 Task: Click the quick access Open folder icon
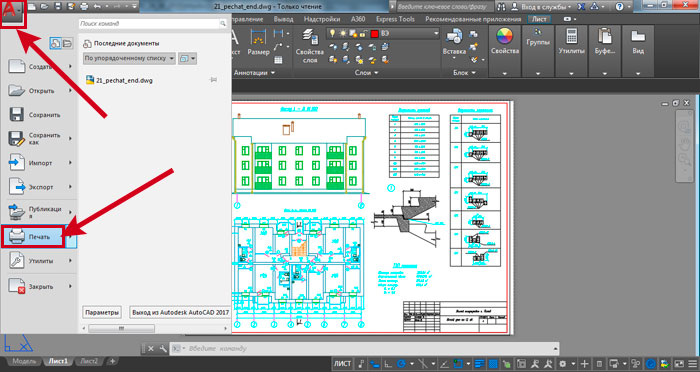click(x=44, y=7)
